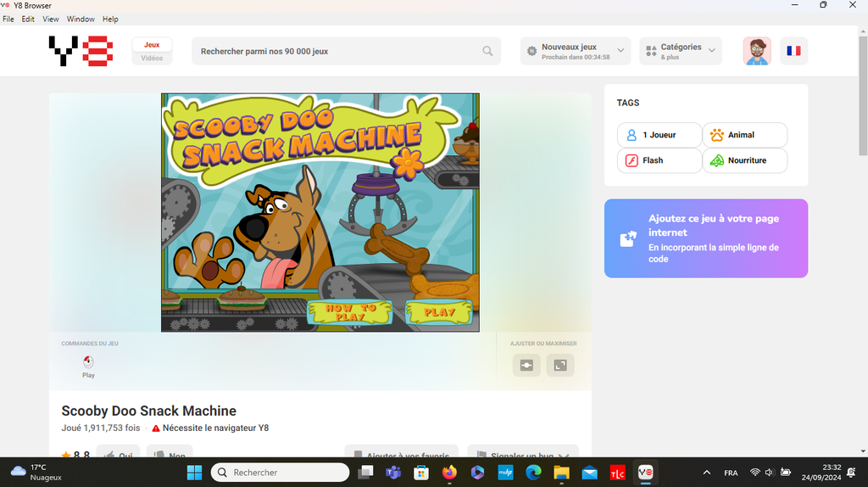The height and width of the screenshot is (487, 868).
Task: Open Microsoft Edge from the taskbar
Action: click(x=533, y=473)
